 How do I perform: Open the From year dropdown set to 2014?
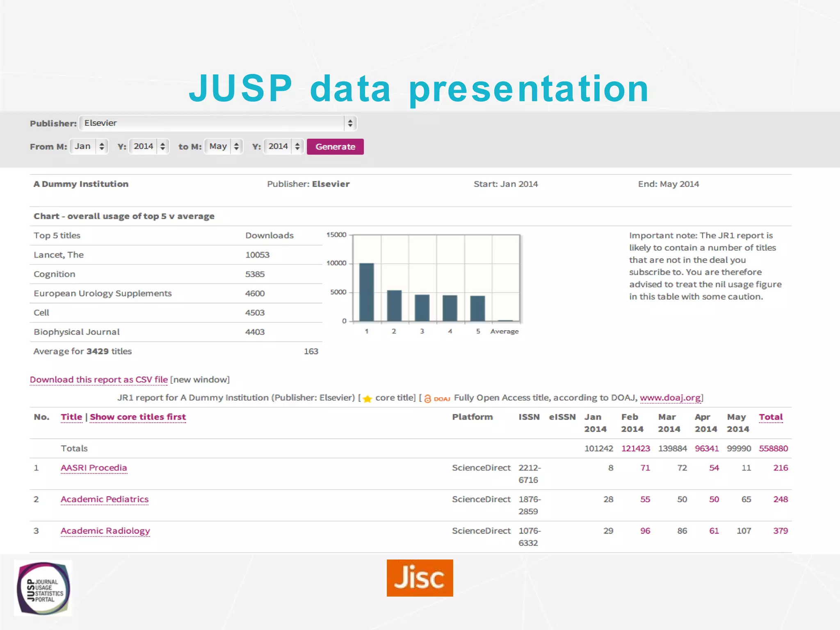pyautogui.click(x=149, y=146)
